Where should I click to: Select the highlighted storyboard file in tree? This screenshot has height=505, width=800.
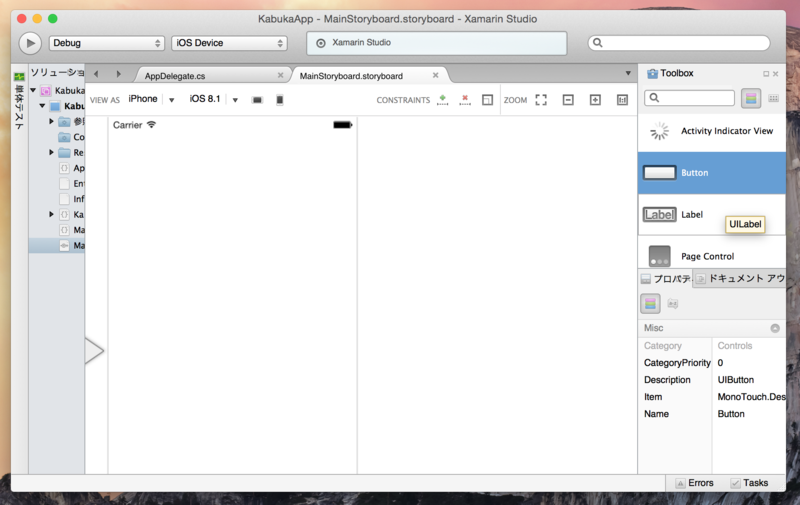click(57, 245)
